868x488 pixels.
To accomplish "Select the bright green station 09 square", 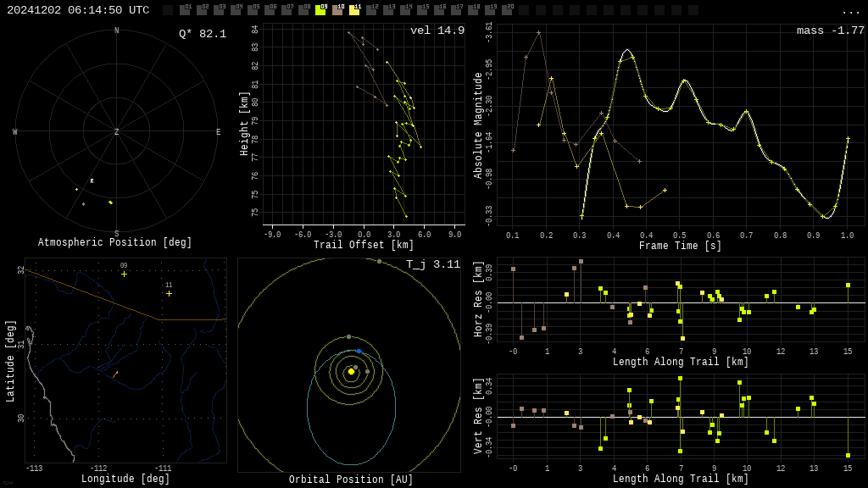I will click(320, 10).
